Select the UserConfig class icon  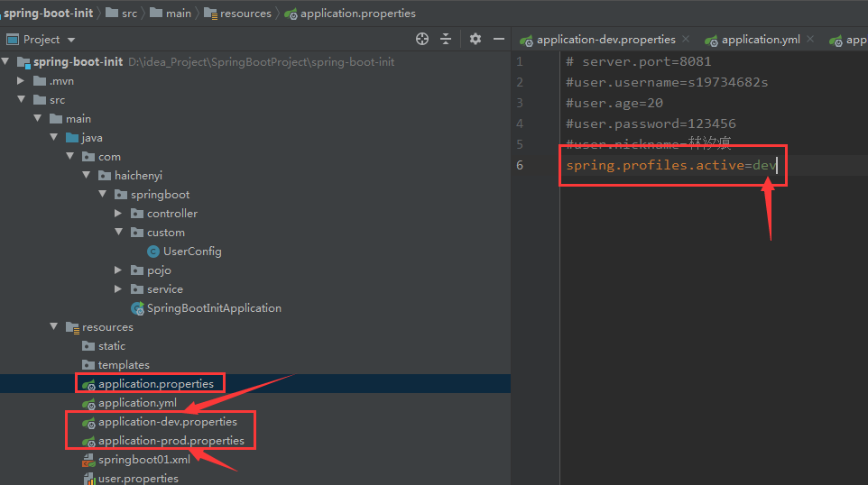[x=153, y=252]
